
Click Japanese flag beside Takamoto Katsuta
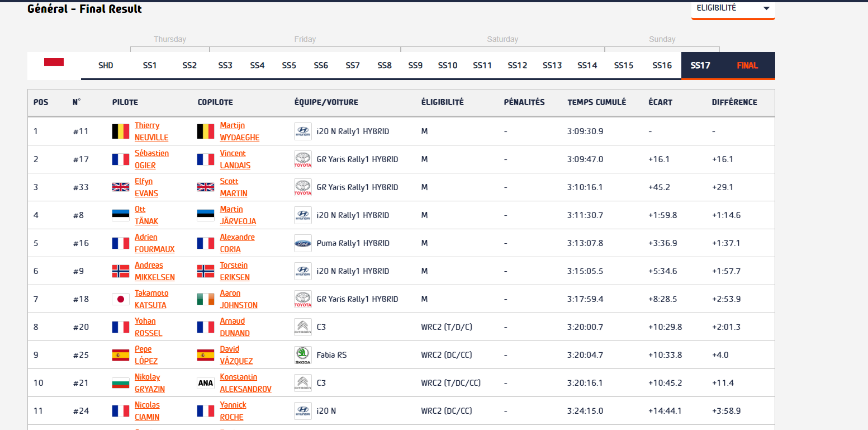click(x=121, y=299)
